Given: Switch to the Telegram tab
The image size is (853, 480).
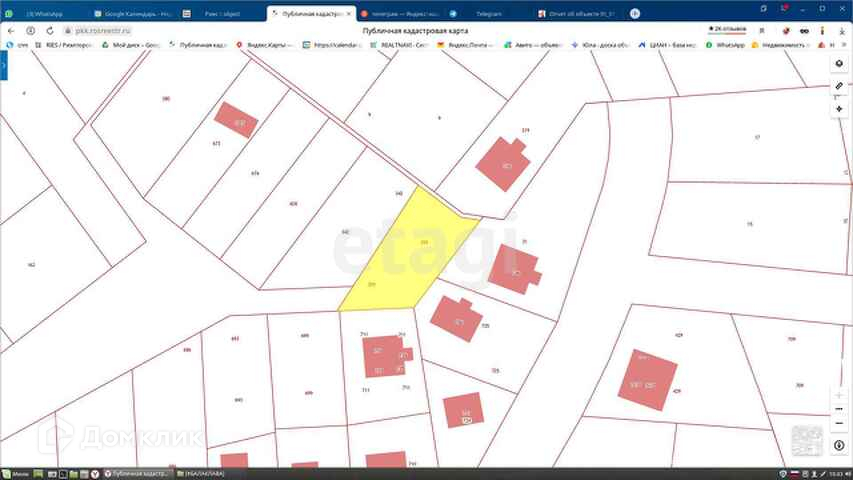Looking at the screenshot, I should [489, 14].
